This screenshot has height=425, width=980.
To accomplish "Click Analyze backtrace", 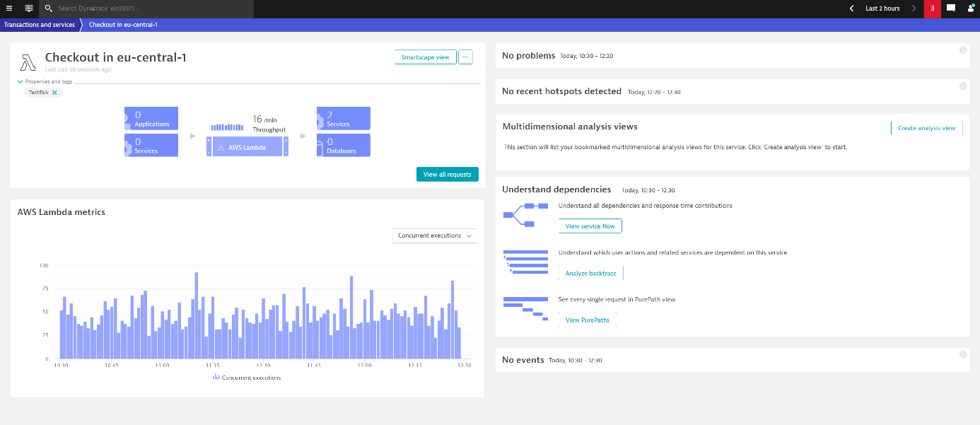I will point(591,273).
